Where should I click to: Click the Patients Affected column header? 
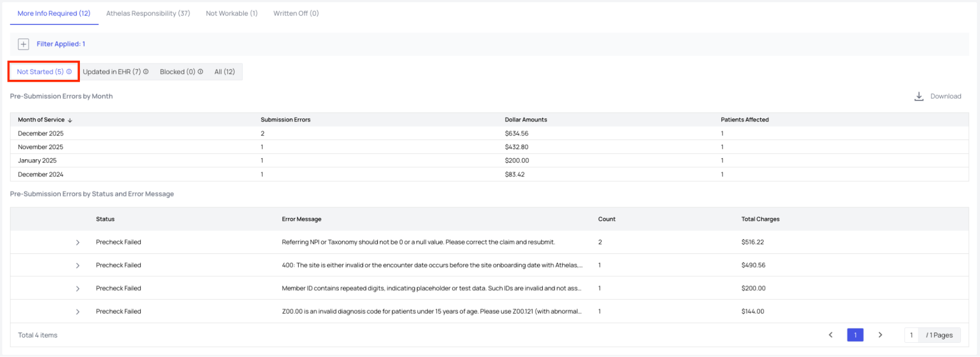[x=745, y=119]
